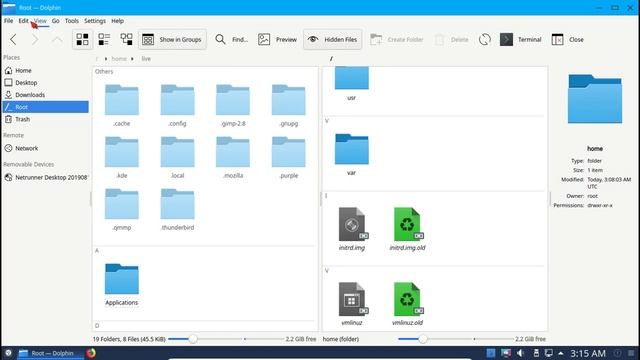Adjust left pane zoom slider
Viewport: 640px width, 360px height.
(x=193, y=339)
